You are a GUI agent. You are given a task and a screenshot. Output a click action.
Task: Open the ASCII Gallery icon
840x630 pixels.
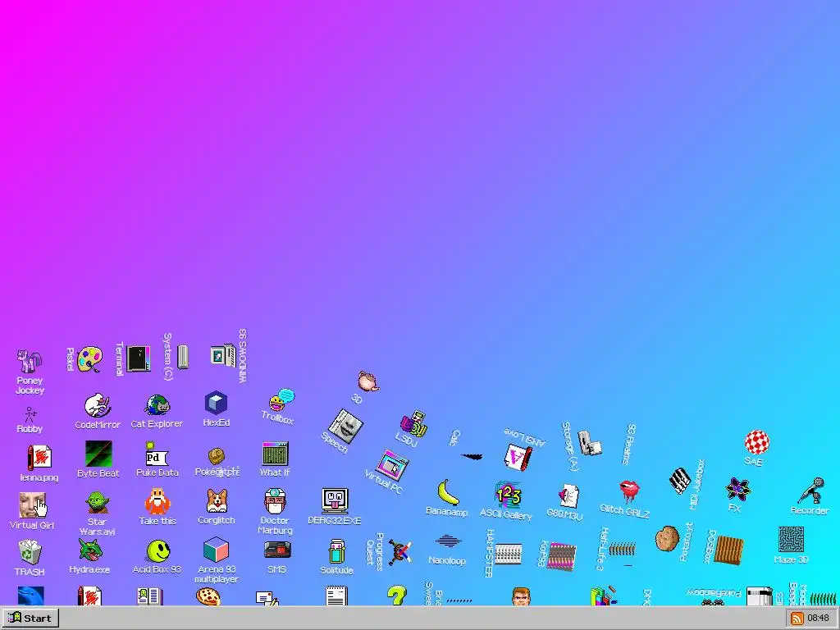507,495
